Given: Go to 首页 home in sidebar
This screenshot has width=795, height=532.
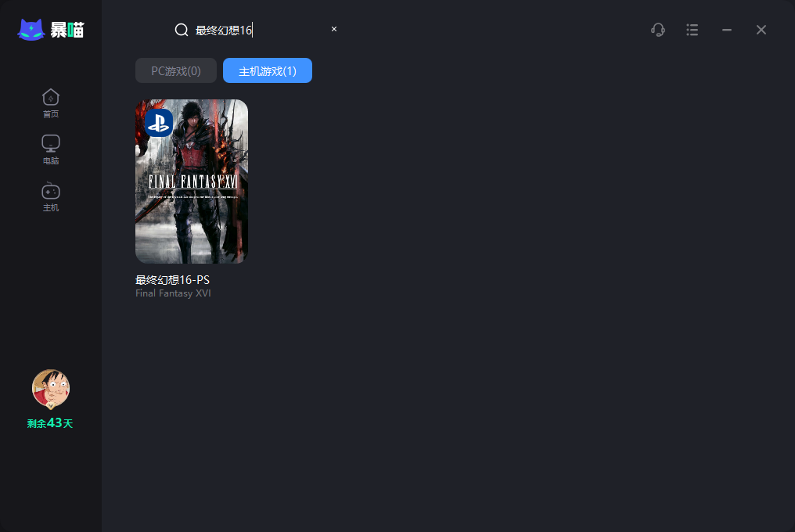Looking at the screenshot, I should [51, 103].
